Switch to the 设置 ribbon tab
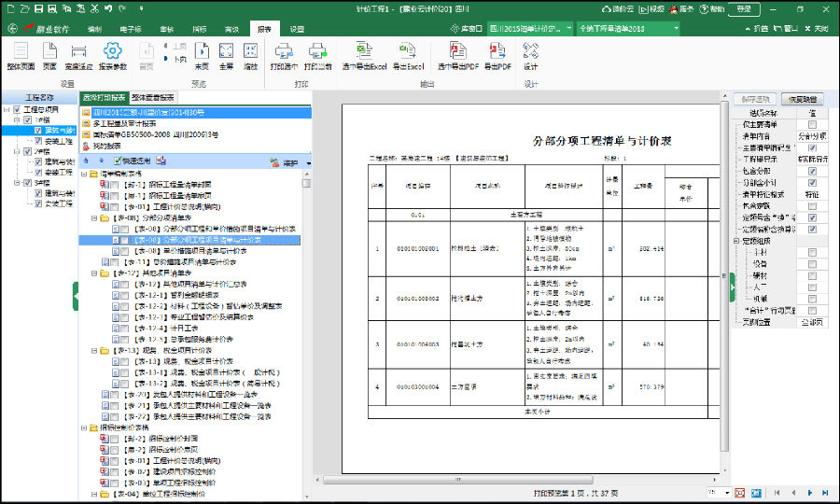This screenshot has height=504, width=840. click(297, 29)
